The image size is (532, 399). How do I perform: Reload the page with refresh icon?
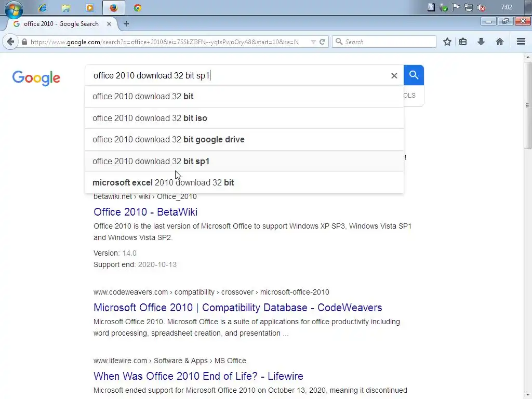click(322, 42)
